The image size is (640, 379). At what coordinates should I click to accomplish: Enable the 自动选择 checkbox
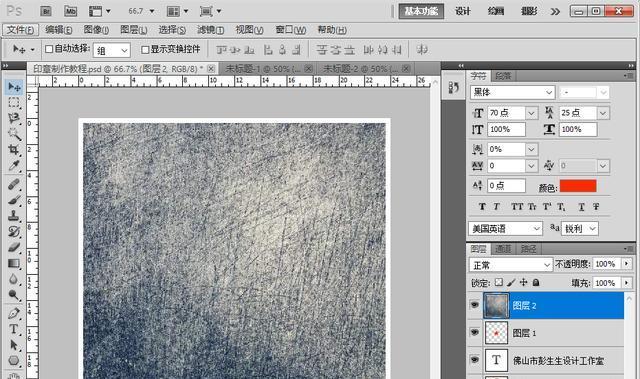click(49, 49)
